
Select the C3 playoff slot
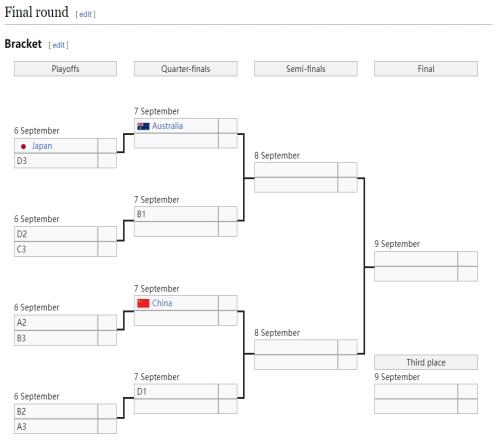click(x=56, y=249)
